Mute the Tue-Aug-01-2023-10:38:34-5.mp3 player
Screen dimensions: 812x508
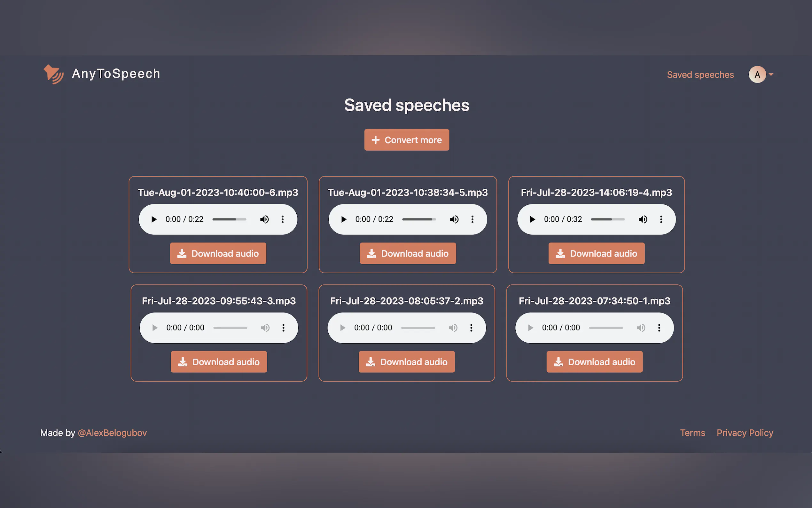[454, 219]
